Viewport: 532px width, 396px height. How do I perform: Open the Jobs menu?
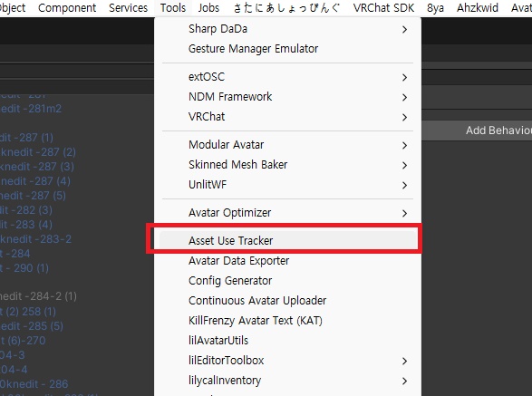[208, 8]
